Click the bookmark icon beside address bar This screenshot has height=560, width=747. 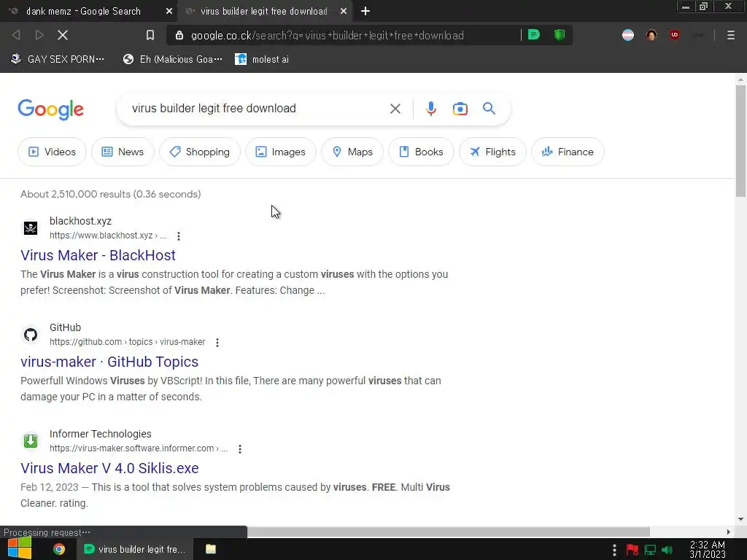pos(150,35)
